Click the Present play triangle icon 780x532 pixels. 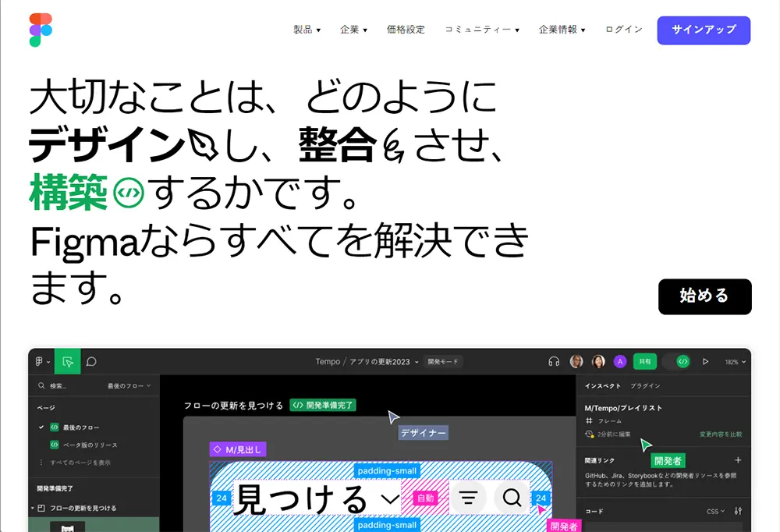(705, 362)
